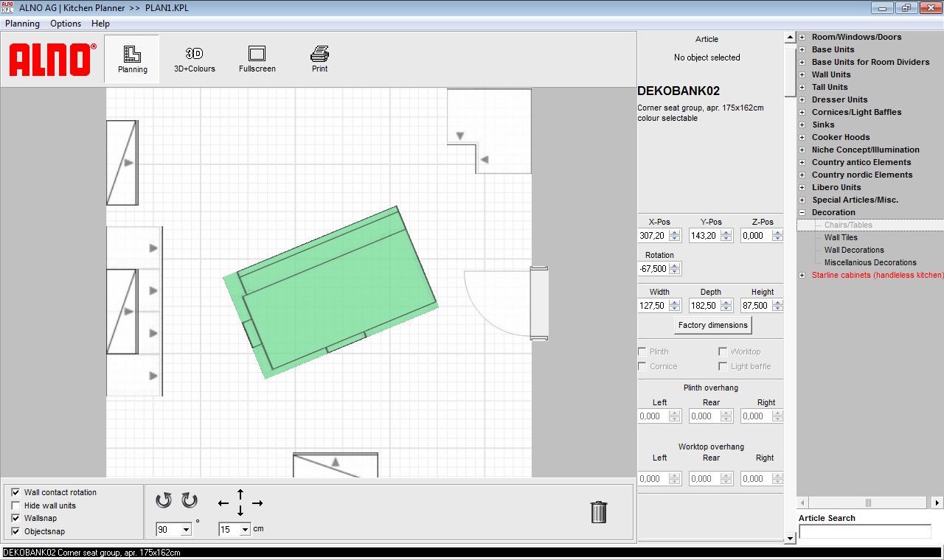Rotate object counter-clockwise

click(164, 501)
